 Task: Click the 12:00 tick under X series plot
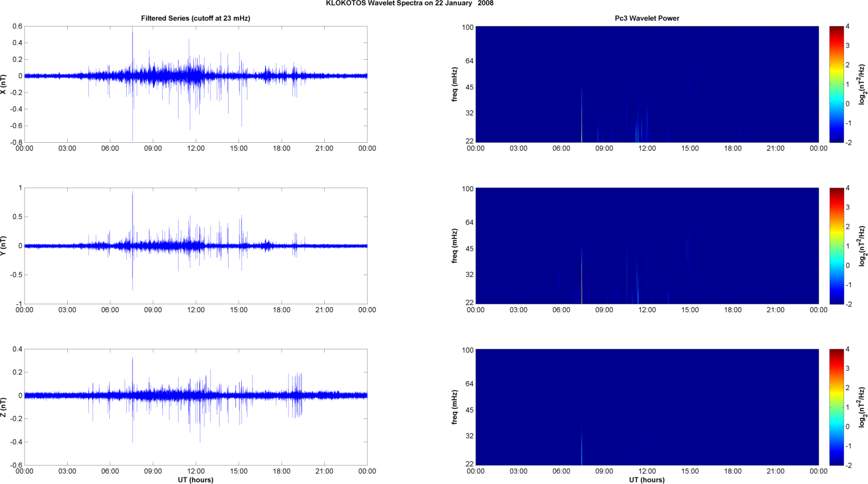point(196,148)
